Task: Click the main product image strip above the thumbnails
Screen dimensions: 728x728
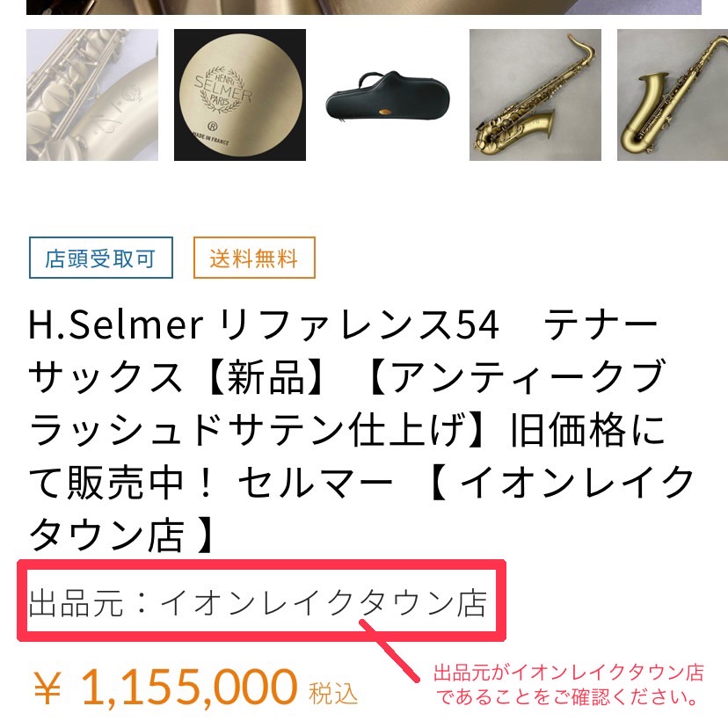Action: (364, 7)
